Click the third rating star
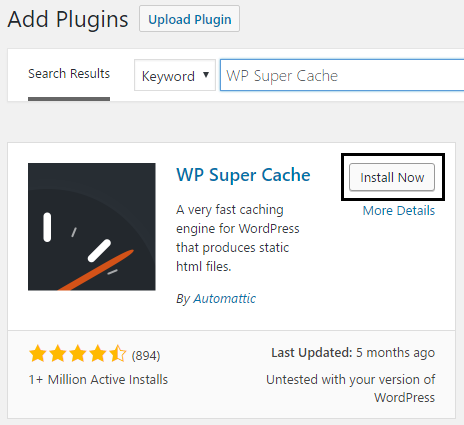Image resolution: width=464 pixels, height=425 pixels. pos(78,354)
